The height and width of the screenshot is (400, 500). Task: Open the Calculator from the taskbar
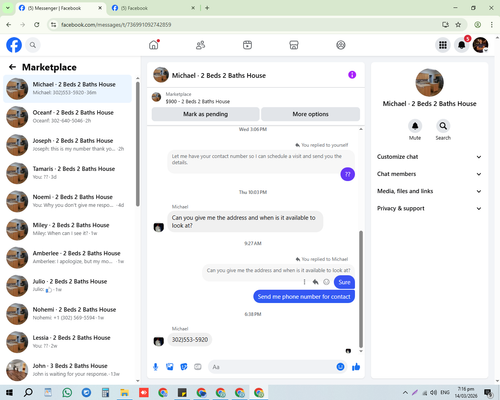(105, 393)
